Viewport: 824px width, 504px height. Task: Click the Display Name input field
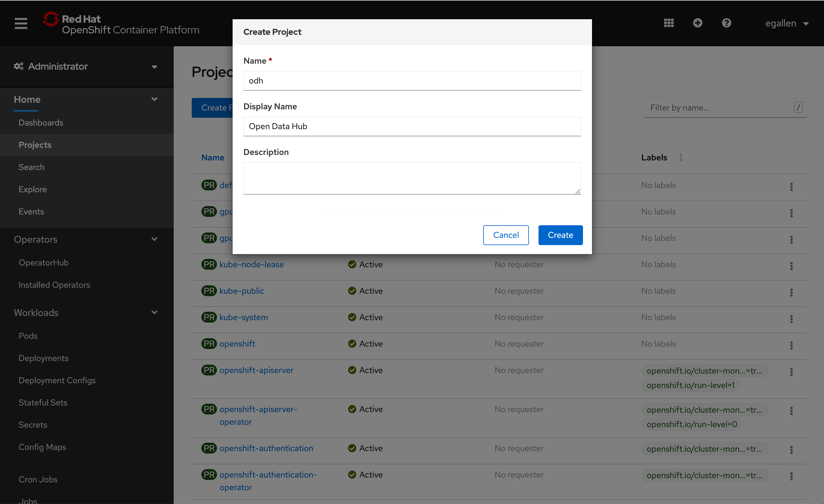click(x=412, y=126)
